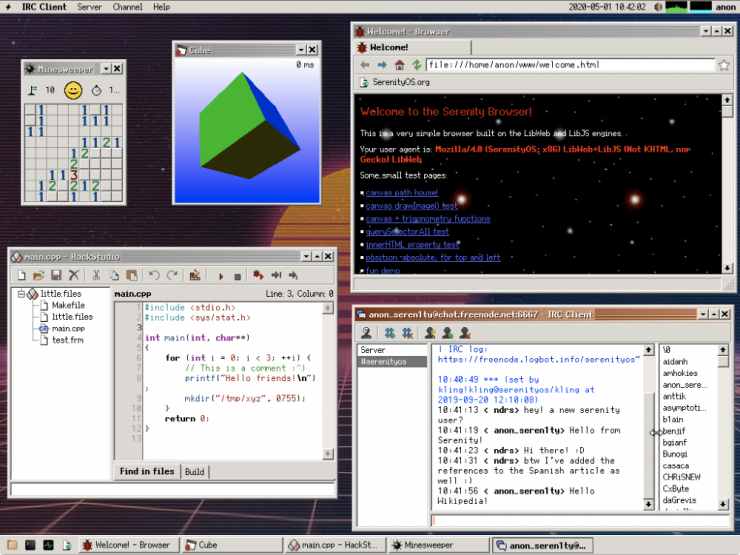Go back using the browser back arrow
Screen dimensions: 740x555
tap(365, 65)
